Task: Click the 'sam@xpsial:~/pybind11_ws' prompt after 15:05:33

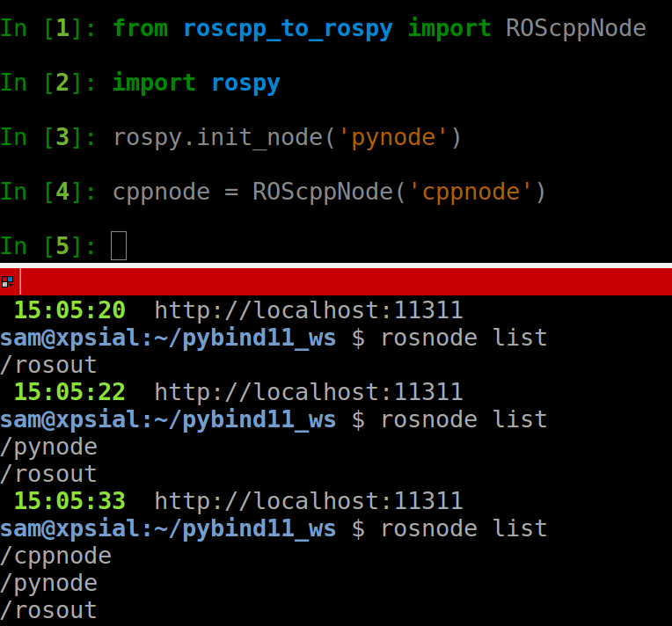Action: point(168,529)
